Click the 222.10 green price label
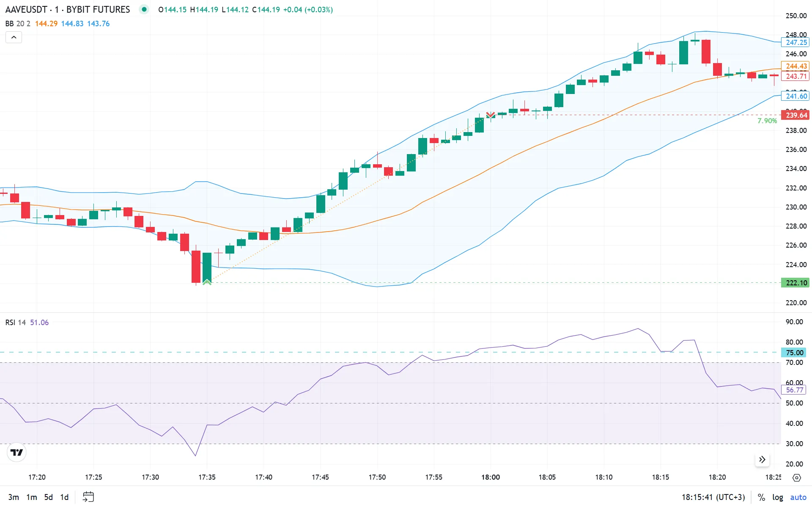Screen dimensions: 812x508 point(796,283)
